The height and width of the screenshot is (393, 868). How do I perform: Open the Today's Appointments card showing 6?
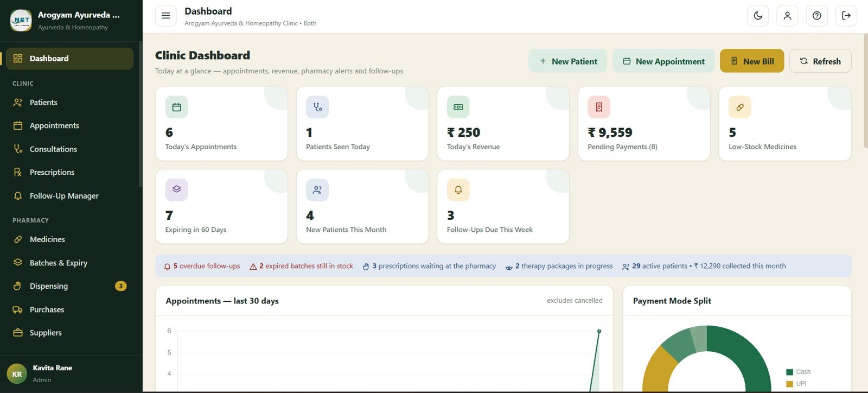click(x=221, y=123)
